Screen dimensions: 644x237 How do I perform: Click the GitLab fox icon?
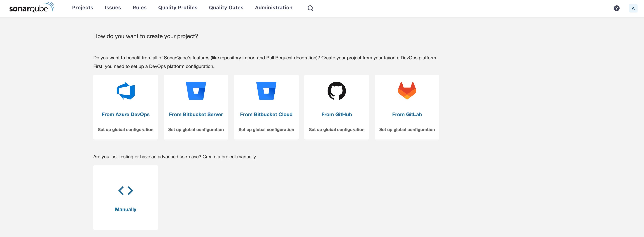(x=407, y=91)
